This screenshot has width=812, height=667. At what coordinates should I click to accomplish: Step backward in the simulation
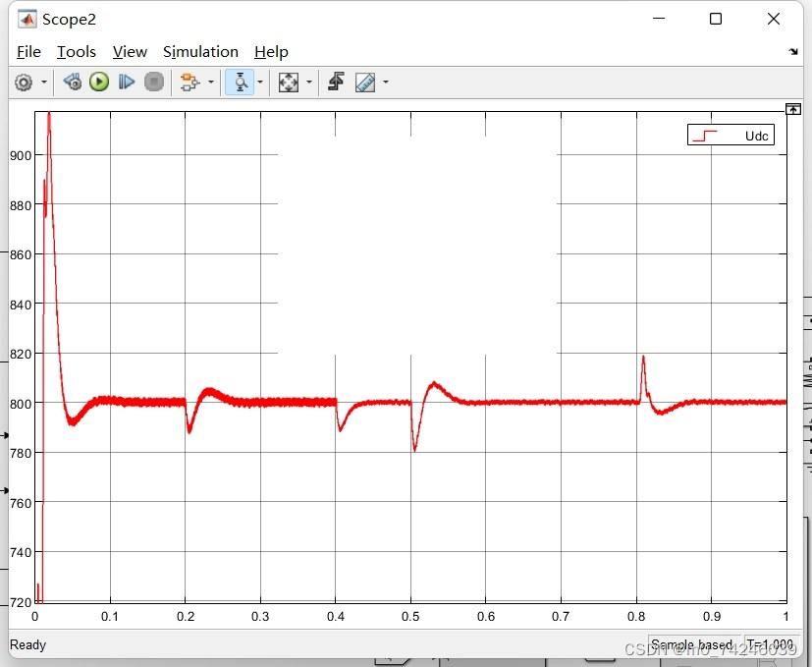72,83
